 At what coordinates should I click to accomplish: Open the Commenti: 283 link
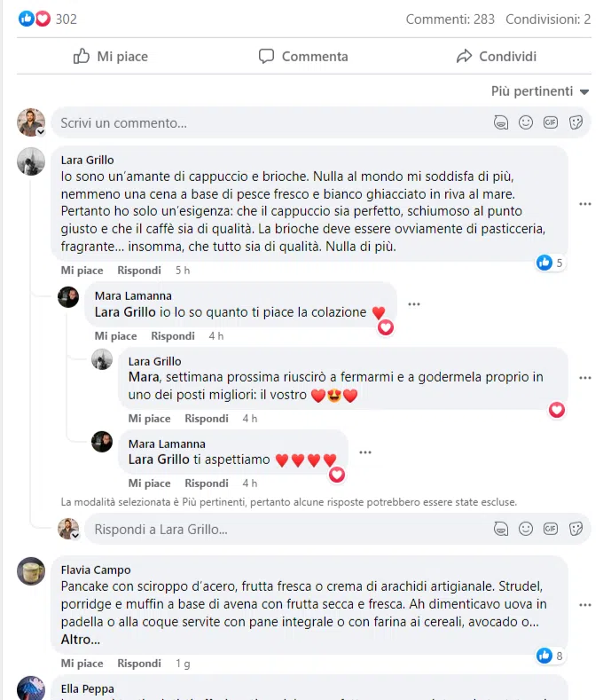[450, 20]
